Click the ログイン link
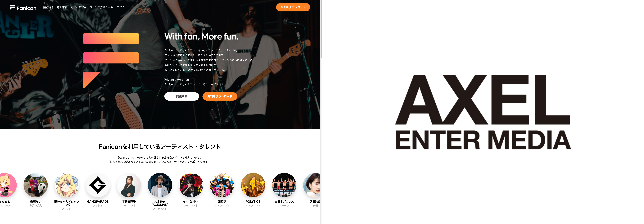 [122, 7]
